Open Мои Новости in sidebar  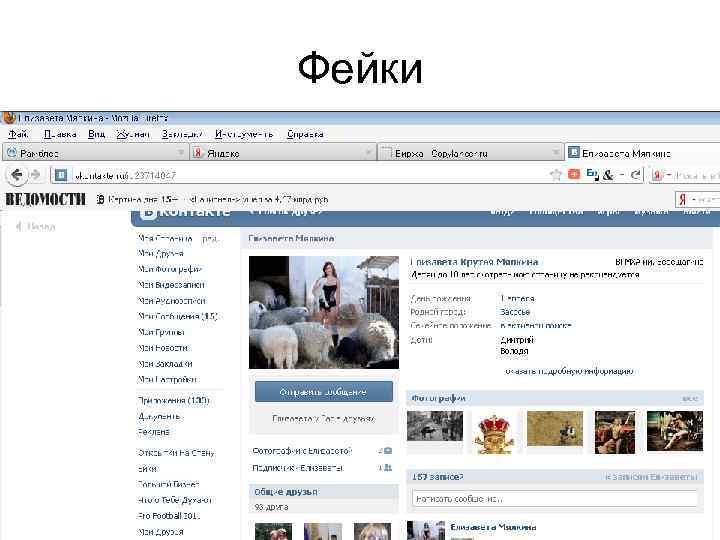pyautogui.click(x=163, y=348)
